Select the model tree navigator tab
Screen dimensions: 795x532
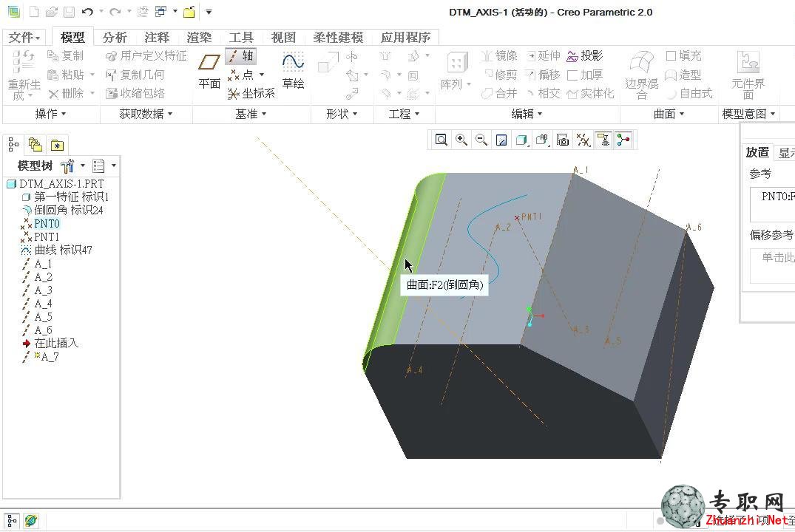14,145
